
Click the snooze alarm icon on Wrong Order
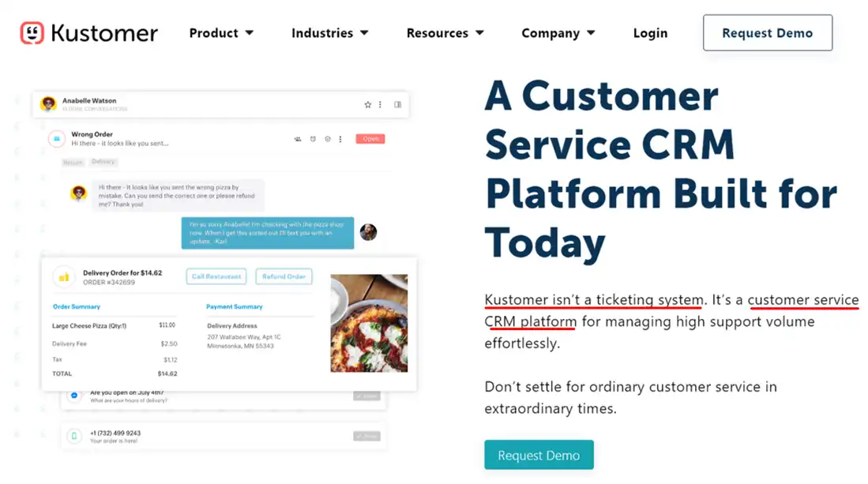[313, 139]
